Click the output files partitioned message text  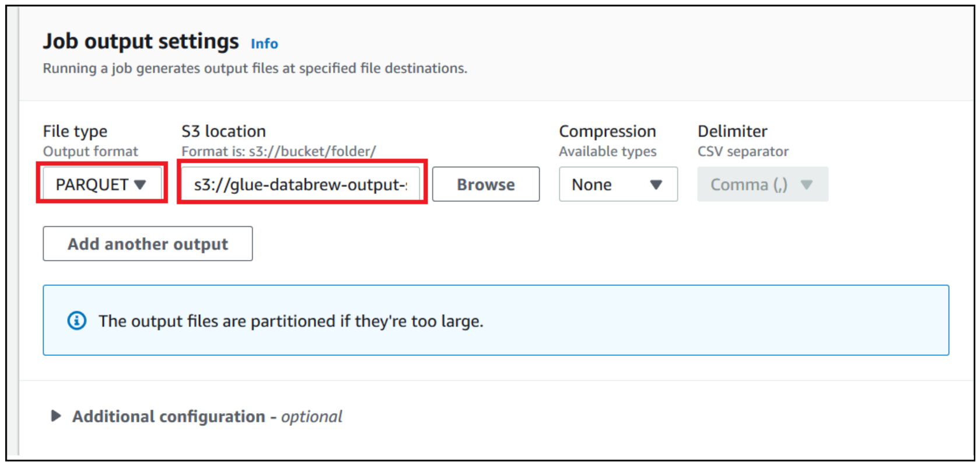290,321
